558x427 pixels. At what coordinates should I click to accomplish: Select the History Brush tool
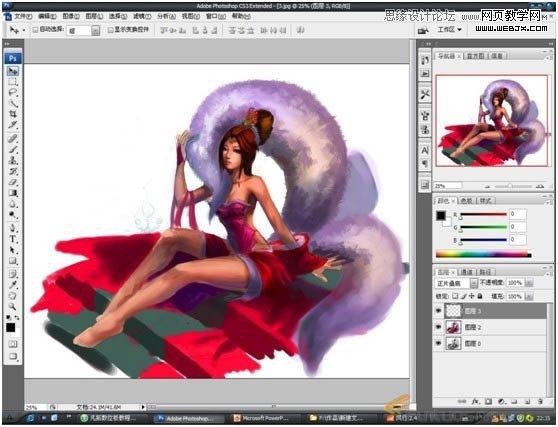point(13,171)
